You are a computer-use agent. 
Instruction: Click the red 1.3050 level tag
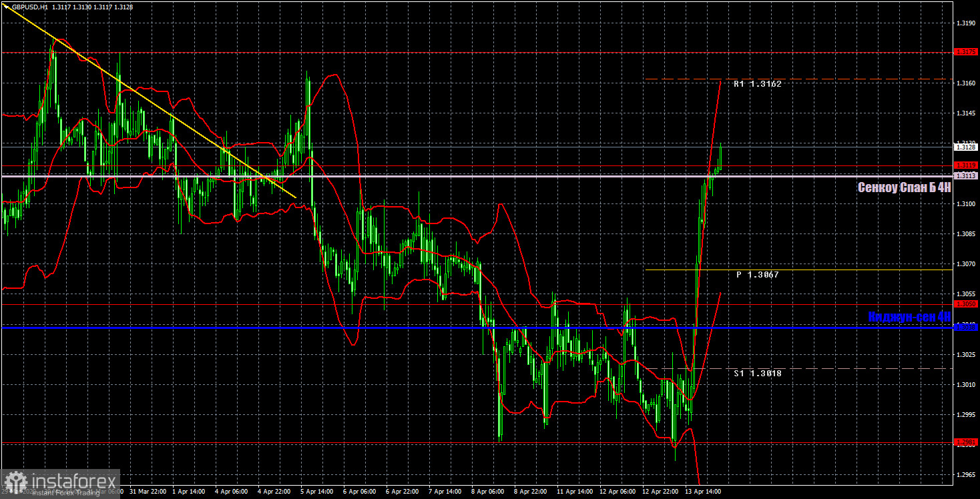[966, 304]
